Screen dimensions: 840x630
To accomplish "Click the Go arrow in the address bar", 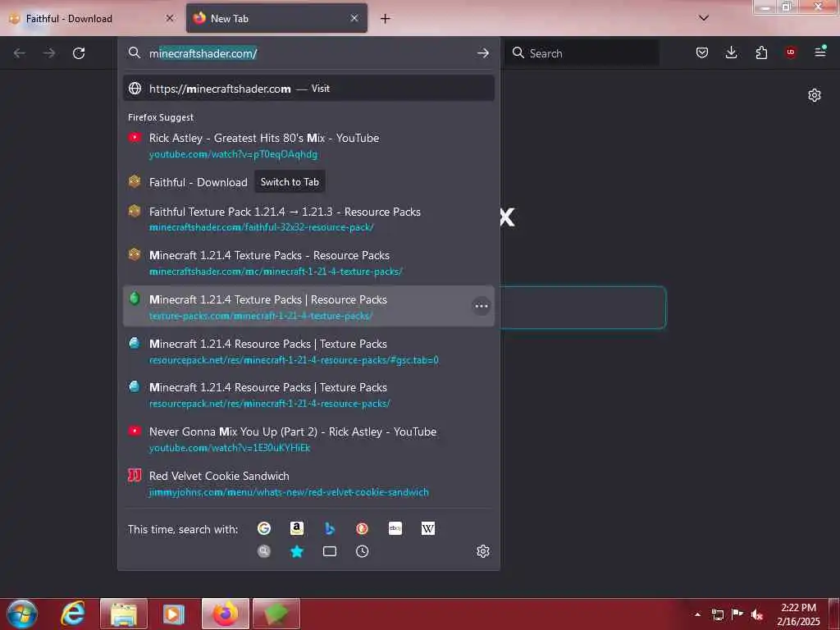I will click(x=482, y=53).
